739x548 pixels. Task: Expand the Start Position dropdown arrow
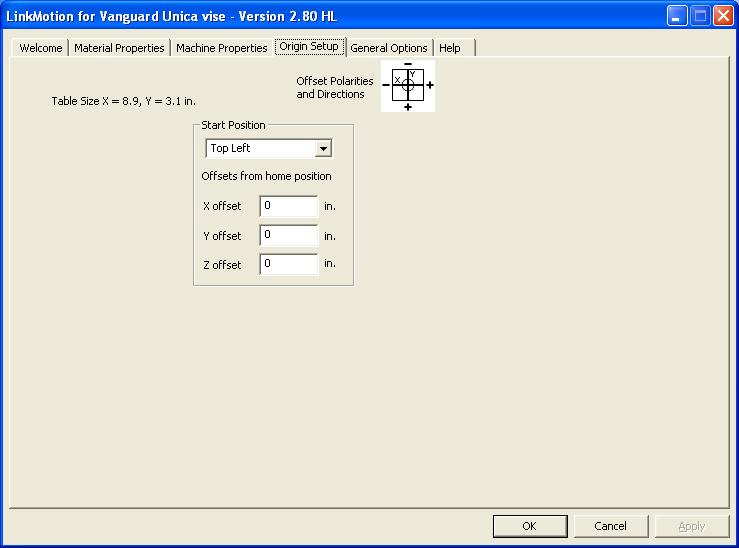pos(323,148)
